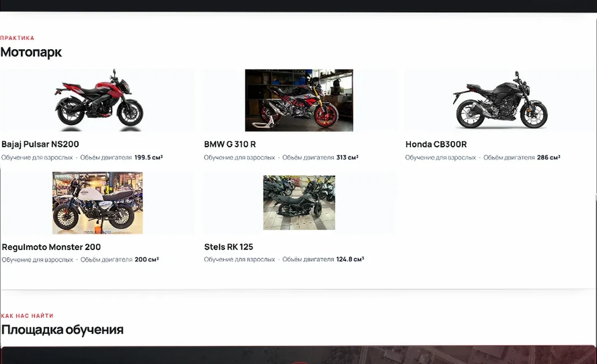The width and height of the screenshot is (597, 364).
Task: Click the '286 см³' engine volume value
Action: point(548,157)
